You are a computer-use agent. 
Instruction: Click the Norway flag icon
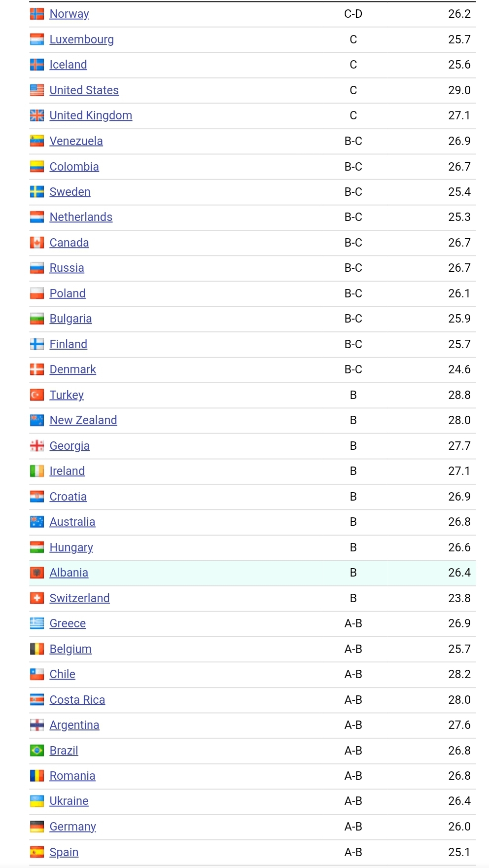(x=37, y=14)
